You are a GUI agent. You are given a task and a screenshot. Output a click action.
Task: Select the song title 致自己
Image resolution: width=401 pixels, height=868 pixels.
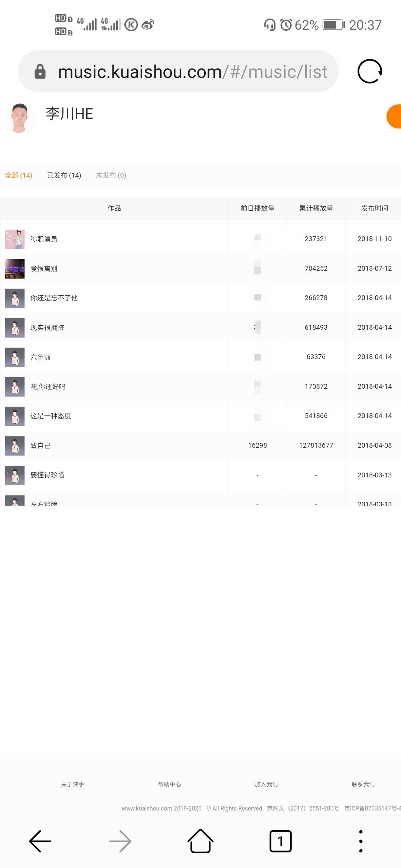pyautogui.click(x=40, y=445)
